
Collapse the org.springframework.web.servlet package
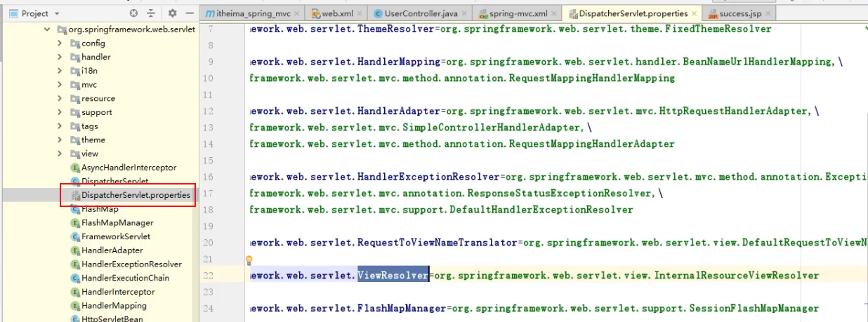pos(47,29)
